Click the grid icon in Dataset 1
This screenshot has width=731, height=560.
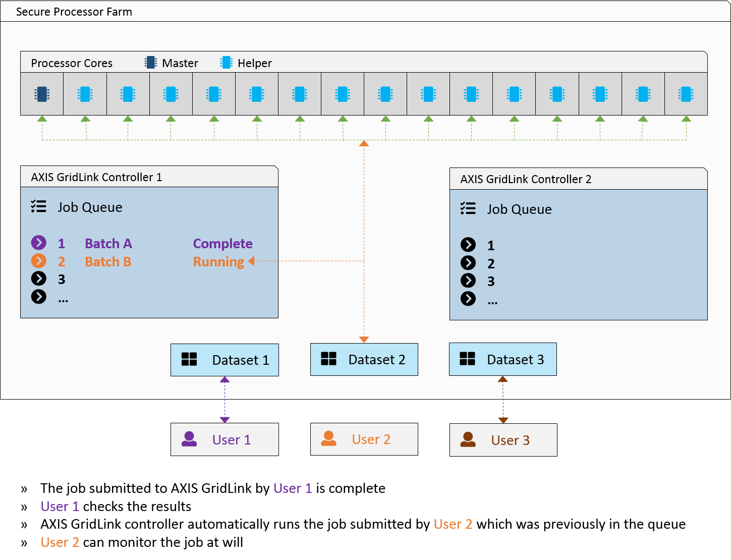[x=189, y=359]
